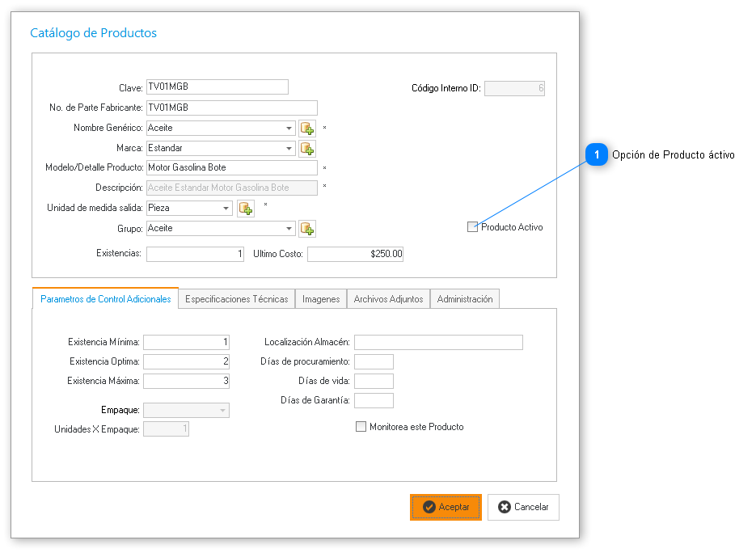Click the Días de Garantía field
This screenshot has width=756, height=553.
[x=374, y=400]
